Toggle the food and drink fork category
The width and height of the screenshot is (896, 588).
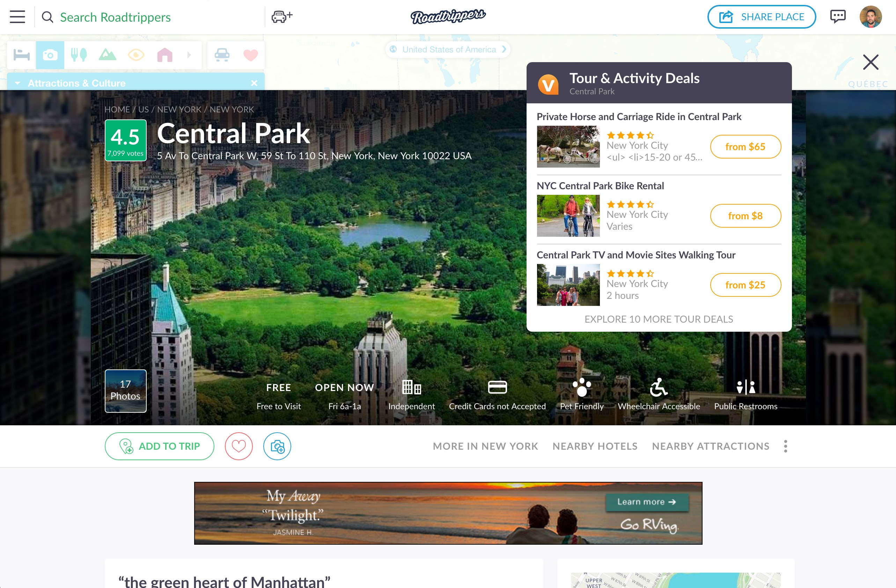(x=79, y=55)
